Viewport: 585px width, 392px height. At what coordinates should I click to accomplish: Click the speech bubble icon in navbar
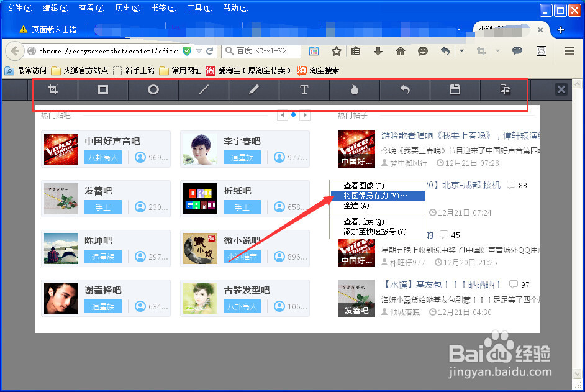click(x=517, y=51)
